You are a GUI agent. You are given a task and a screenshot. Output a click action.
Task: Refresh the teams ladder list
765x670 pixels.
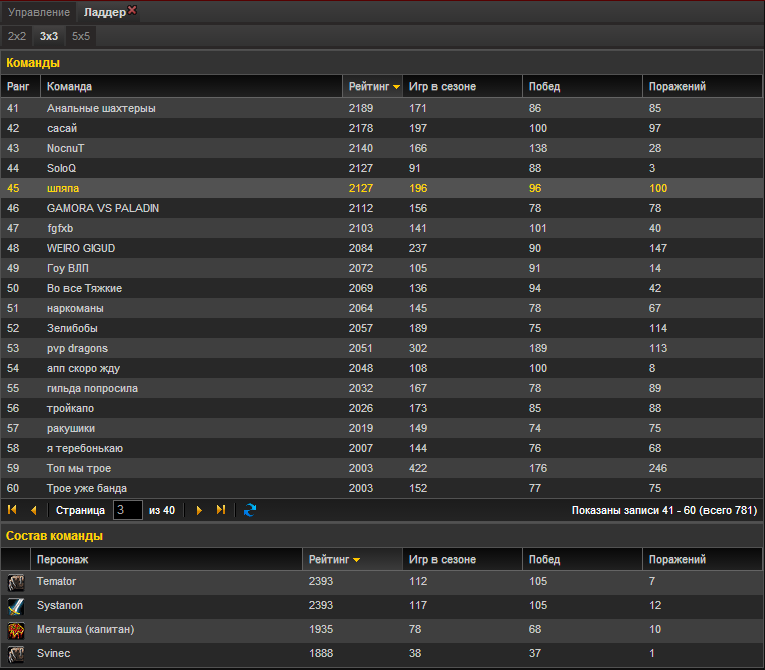(250, 510)
